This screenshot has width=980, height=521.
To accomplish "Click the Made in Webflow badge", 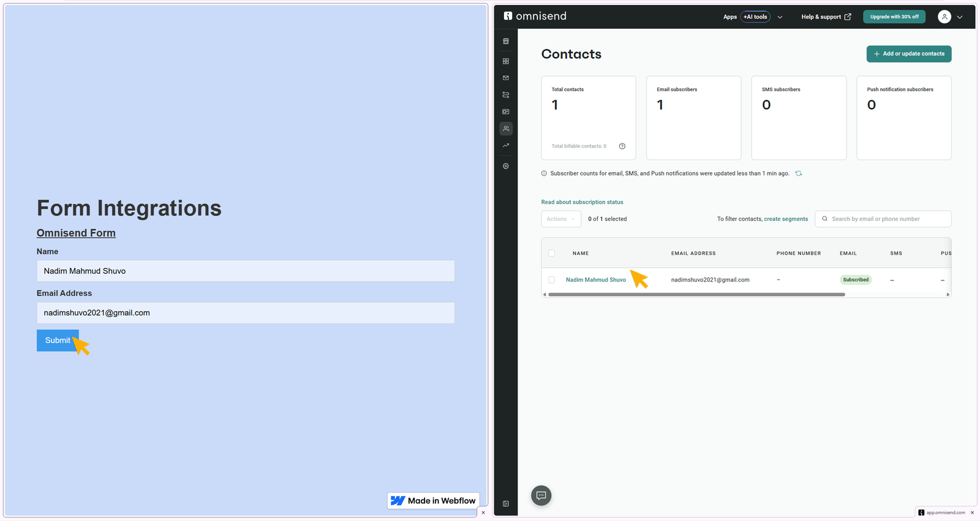I will coord(433,501).
